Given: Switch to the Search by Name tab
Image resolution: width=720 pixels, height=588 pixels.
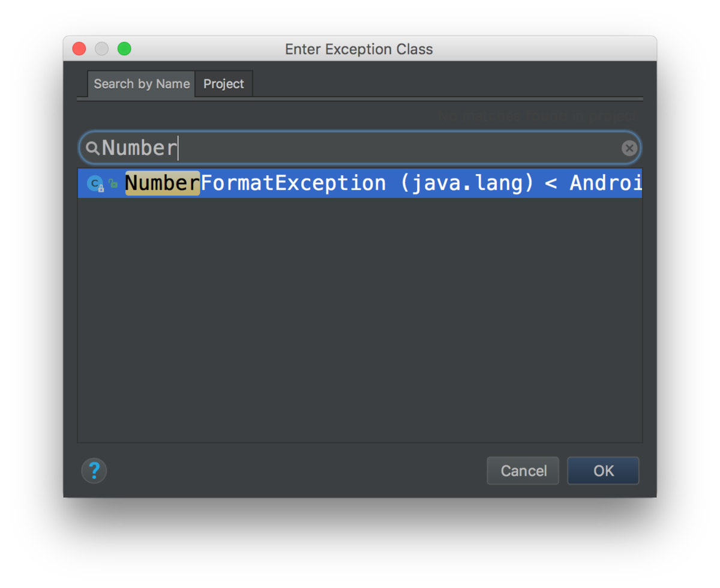Looking at the screenshot, I should pos(141,84).
